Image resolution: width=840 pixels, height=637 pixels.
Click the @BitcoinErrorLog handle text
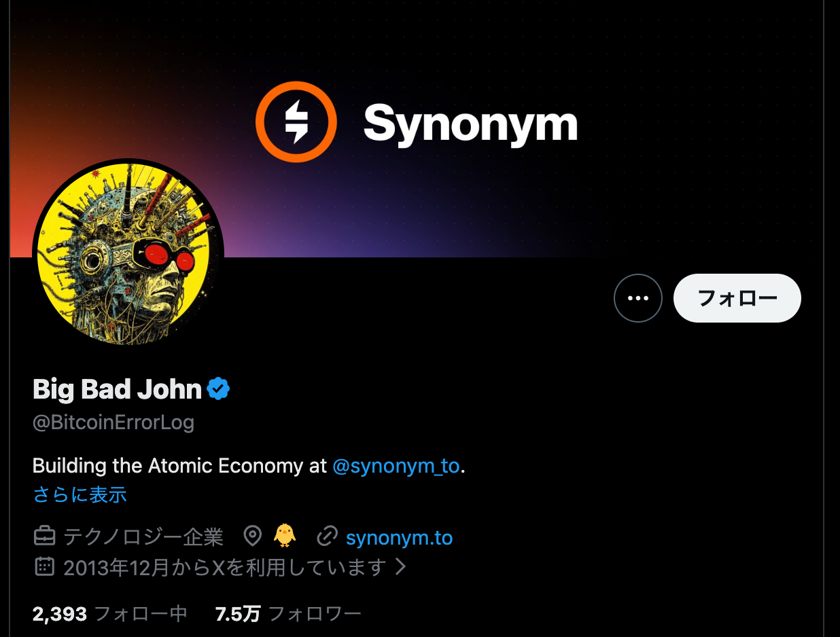tap(113, 422)
